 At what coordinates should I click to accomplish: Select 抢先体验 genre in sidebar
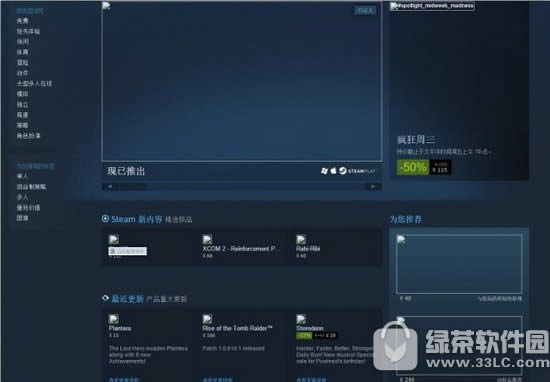point(28,31)
